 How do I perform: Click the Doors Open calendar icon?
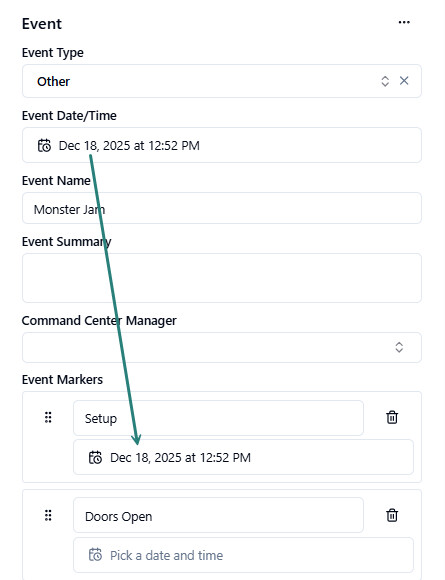click(95, 555)
